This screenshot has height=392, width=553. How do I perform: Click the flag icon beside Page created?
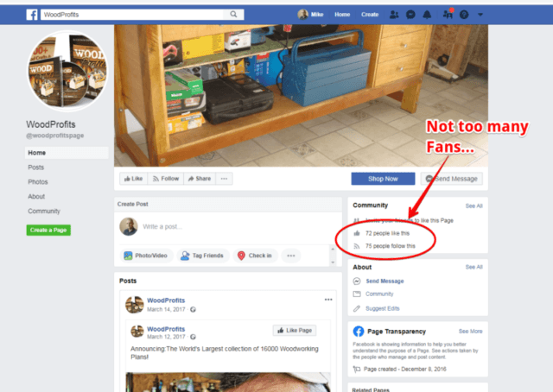[357, 369]
